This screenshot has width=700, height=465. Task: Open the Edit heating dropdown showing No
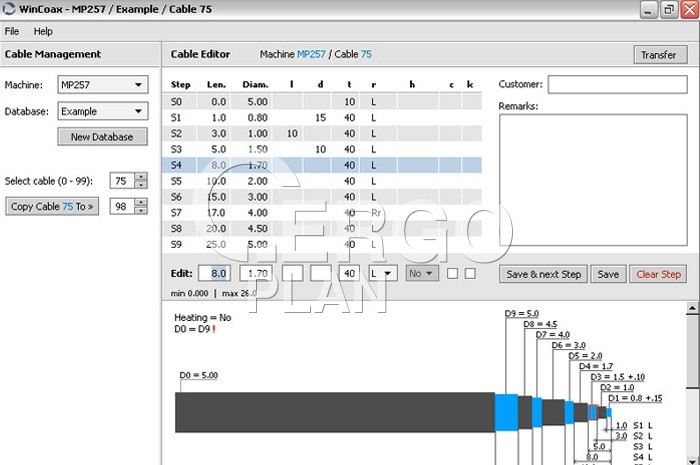click(422, 274)
